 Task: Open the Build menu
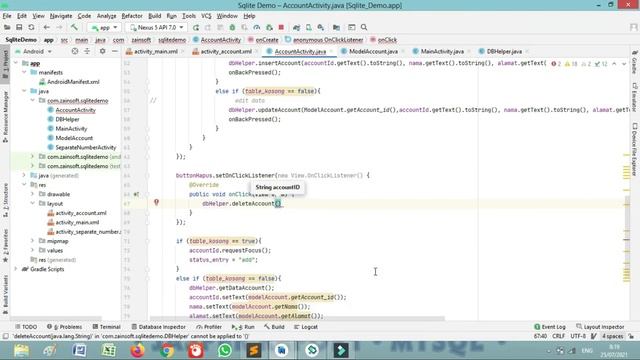point(154,16)
